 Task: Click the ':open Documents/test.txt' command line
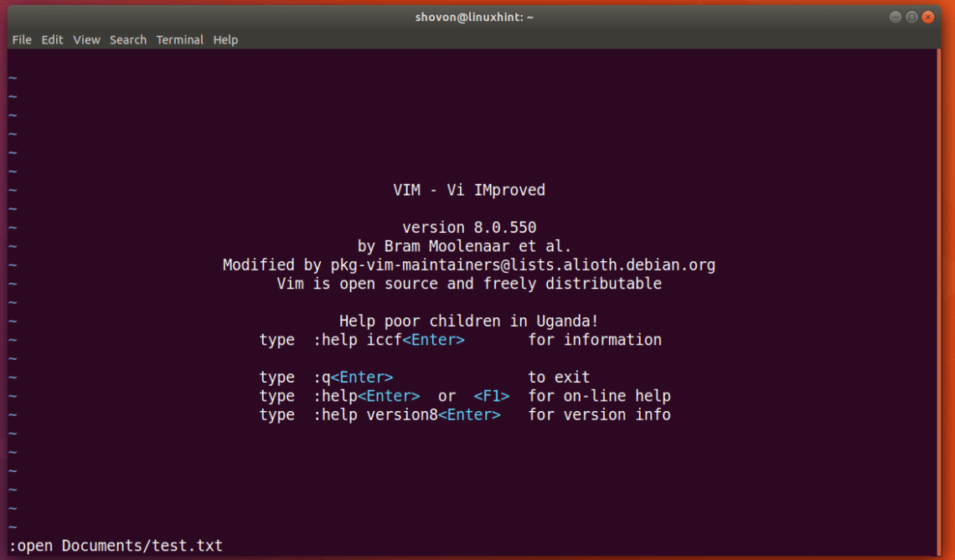point(116,546)
